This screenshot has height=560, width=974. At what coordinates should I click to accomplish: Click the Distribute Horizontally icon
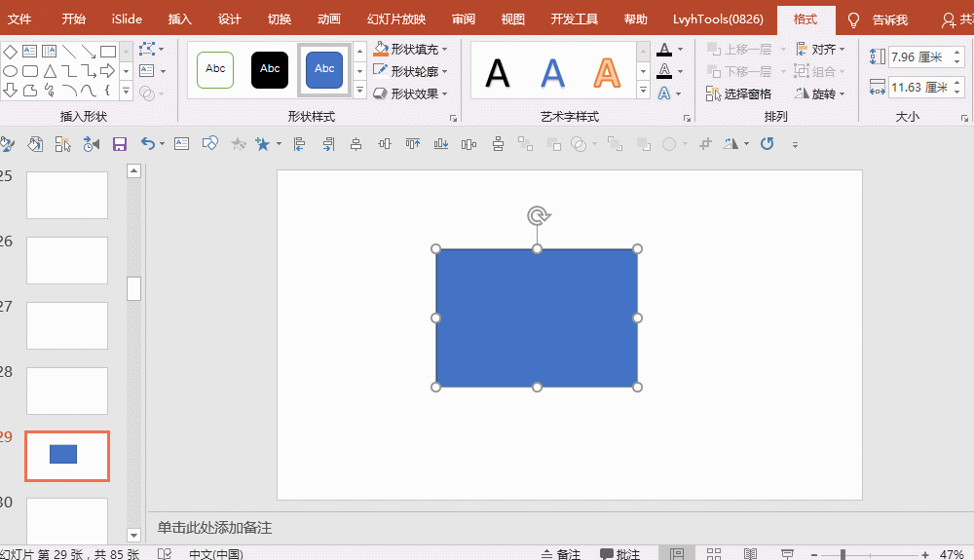(469, 145)
